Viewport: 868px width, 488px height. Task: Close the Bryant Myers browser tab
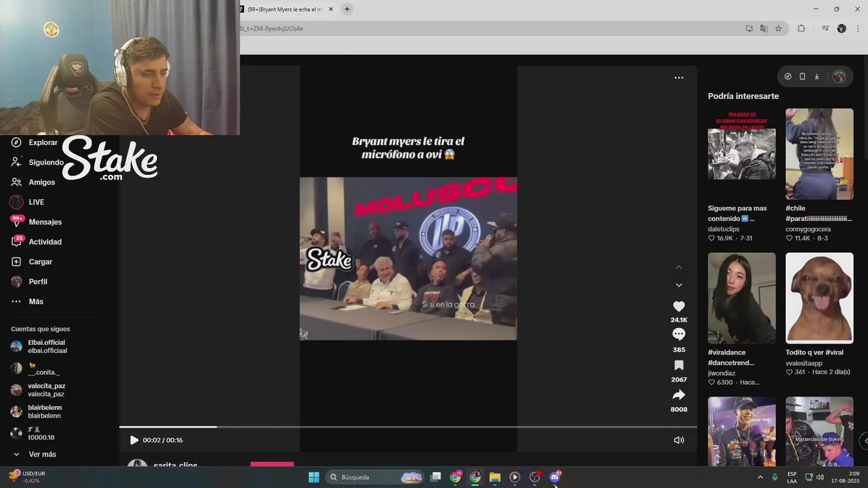click(x=331, y=9)
